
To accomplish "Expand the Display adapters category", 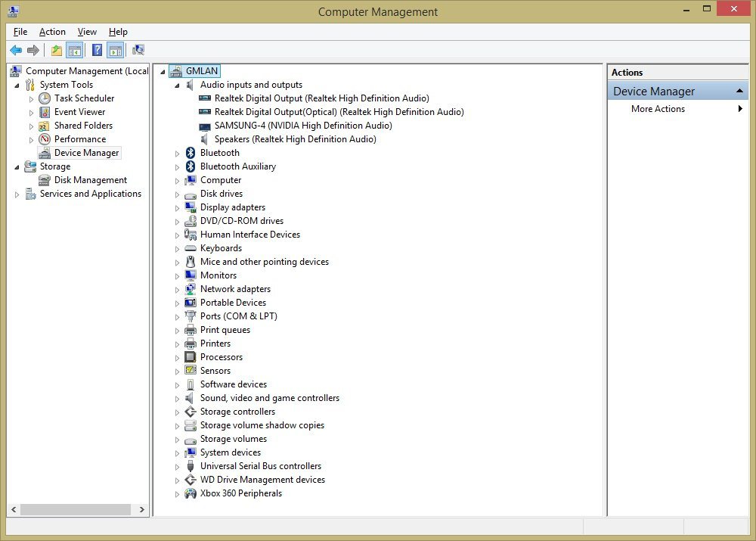I will click(178, 208).
